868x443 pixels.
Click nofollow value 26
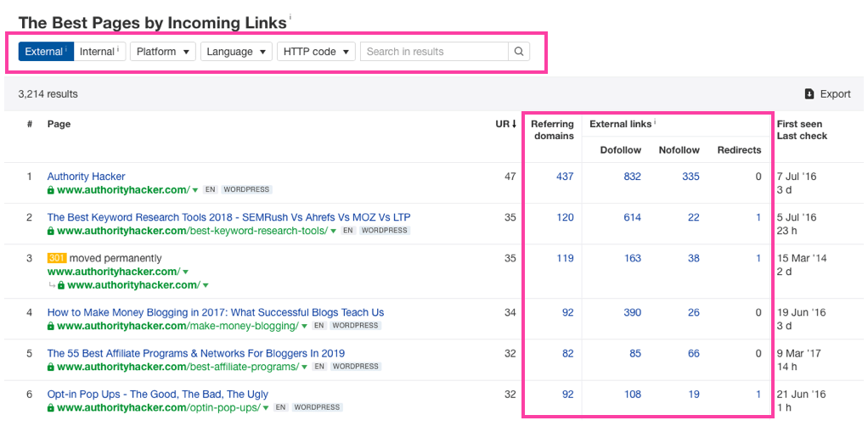point(694,312)
